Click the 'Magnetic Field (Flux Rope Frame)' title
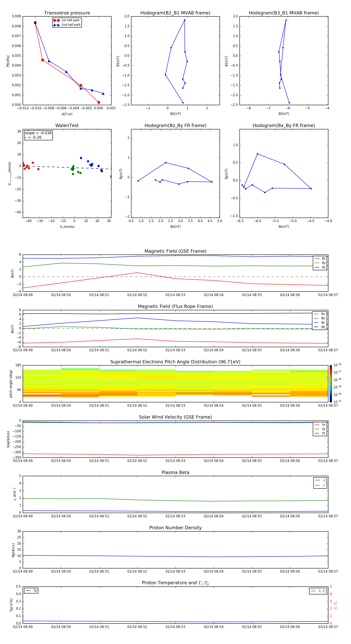 tap(175, 307)
